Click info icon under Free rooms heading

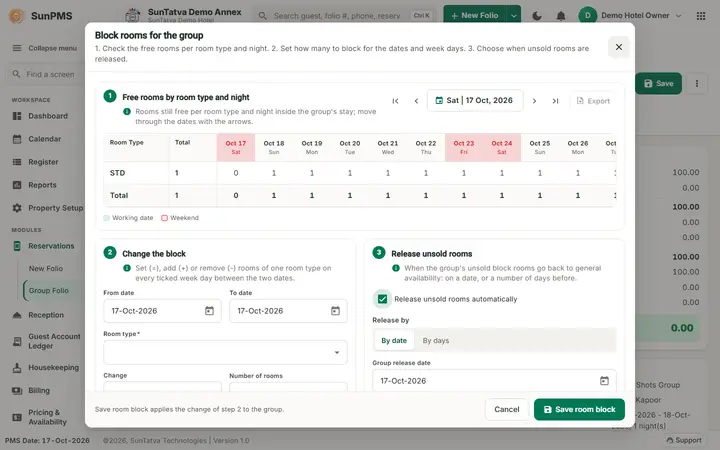click(x=127, y=112)
